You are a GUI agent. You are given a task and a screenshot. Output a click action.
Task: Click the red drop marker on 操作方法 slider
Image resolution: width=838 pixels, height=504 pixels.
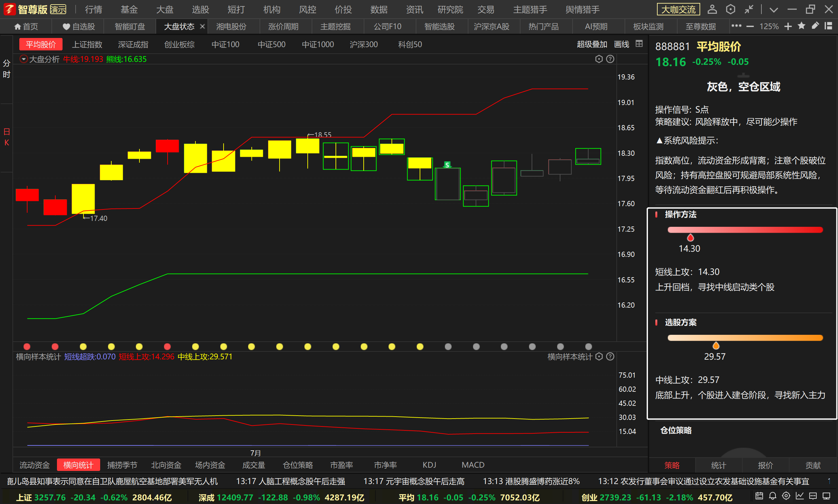click(x=690, y=237)
